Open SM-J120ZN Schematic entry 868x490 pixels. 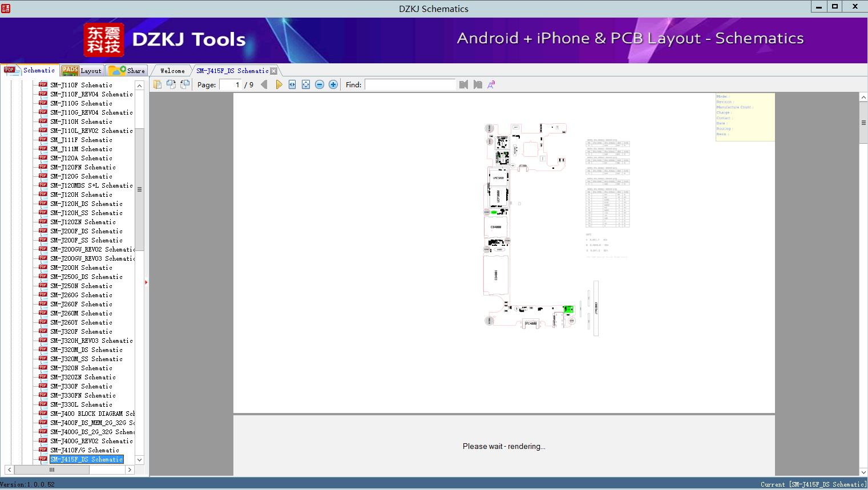pyautogui.click(x=83, y=222)
